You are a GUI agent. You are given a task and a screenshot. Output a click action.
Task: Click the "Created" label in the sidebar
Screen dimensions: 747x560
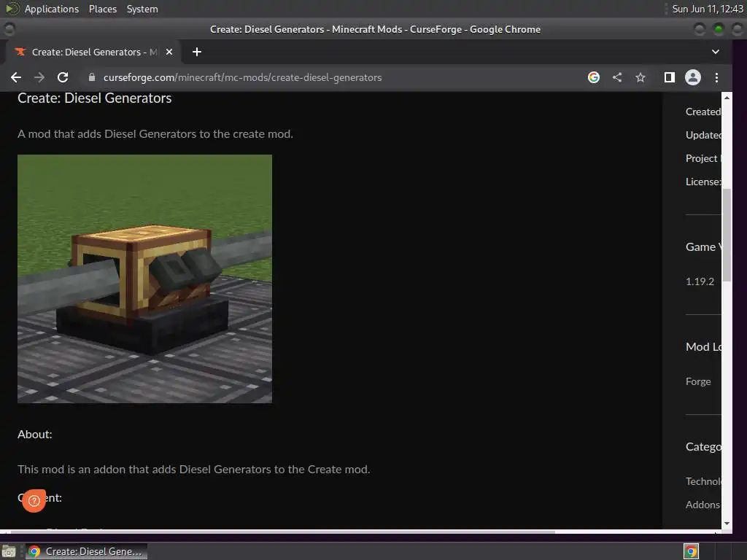coord(703,112)
